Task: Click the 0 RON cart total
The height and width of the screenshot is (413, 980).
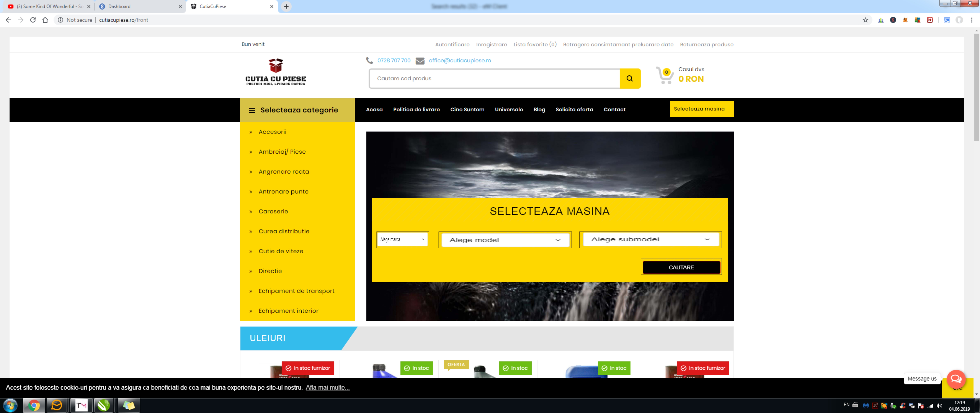Action: pyautogui.click(x=691, y=79)
